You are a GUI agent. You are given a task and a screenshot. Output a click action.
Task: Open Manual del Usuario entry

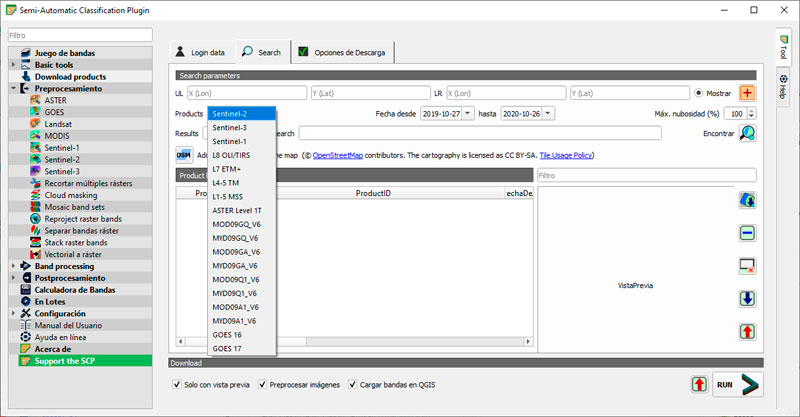[x=68, y=325]
